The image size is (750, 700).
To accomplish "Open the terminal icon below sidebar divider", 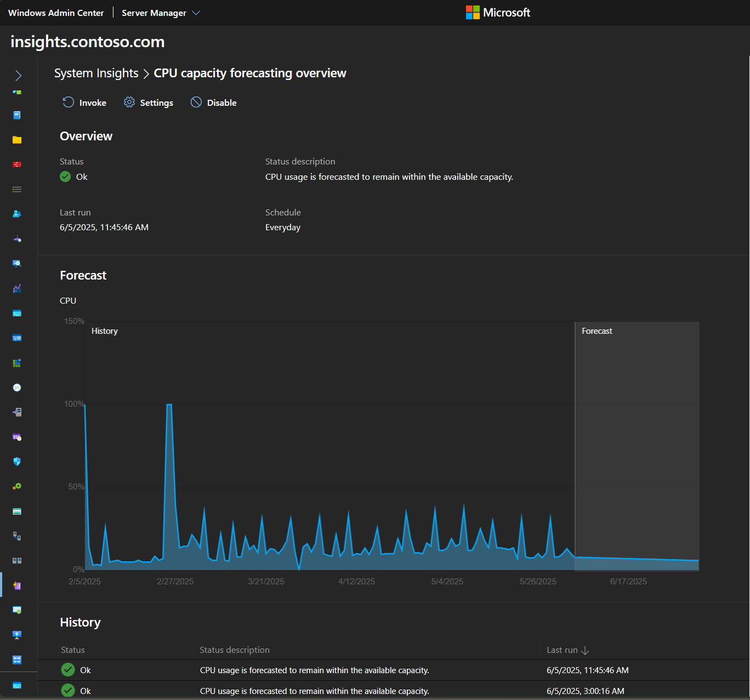I will pyautogui.click(x=17, y=685).
